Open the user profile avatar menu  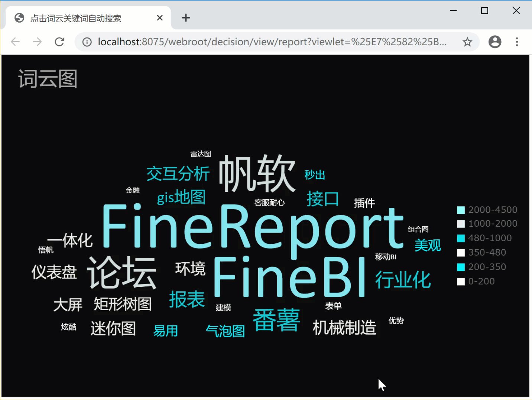click(495, 42)
